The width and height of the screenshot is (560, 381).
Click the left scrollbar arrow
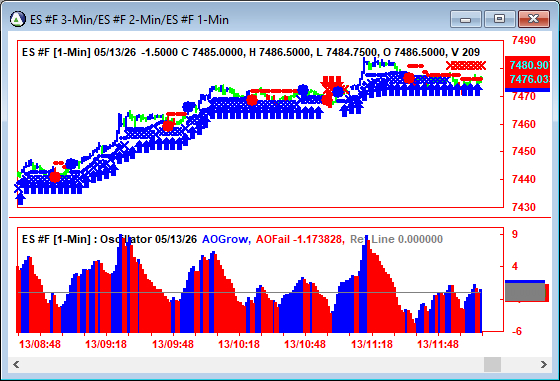click(16, 364)
